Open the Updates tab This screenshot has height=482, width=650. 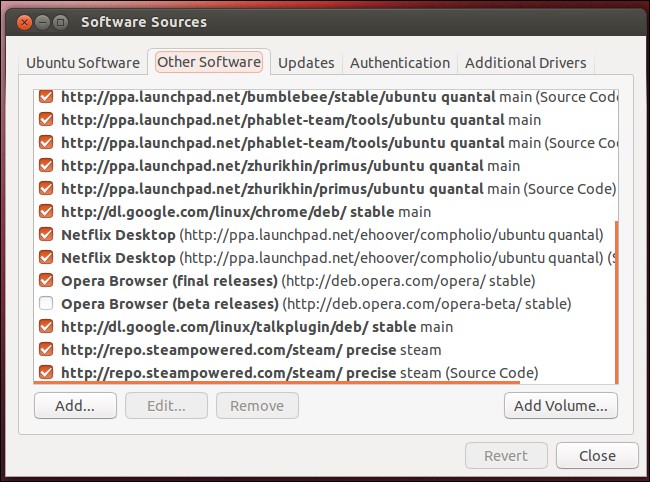pos(306,63)
